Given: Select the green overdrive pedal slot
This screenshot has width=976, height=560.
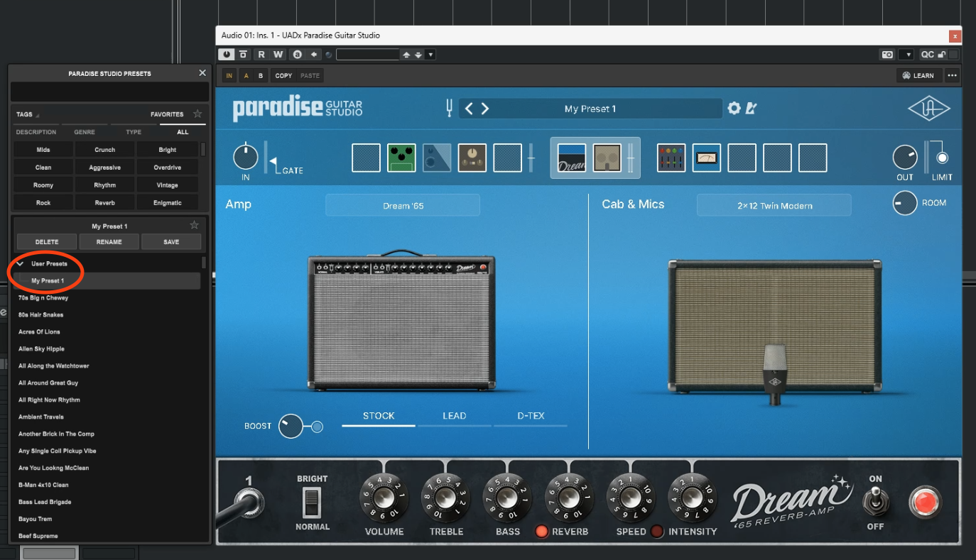Looking at the screenshot, I should (401, 158).
